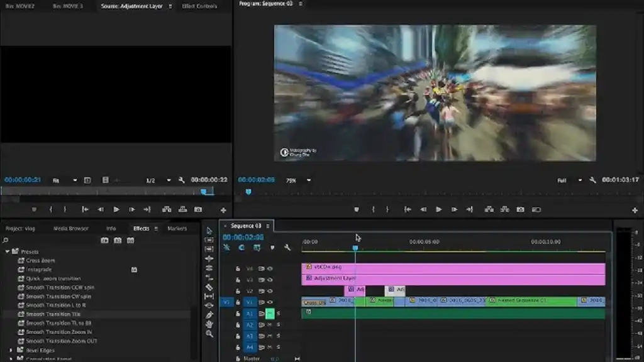Unmute audio track A1
The height and width of the screenshot is (362, 644).
tap(270, 314)
